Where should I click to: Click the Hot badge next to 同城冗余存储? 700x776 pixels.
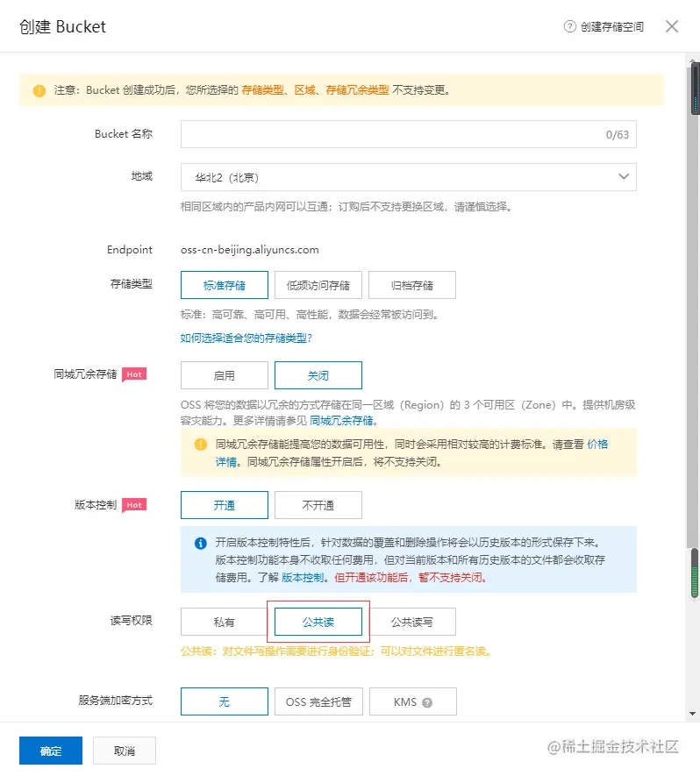(x=134, y=374)
